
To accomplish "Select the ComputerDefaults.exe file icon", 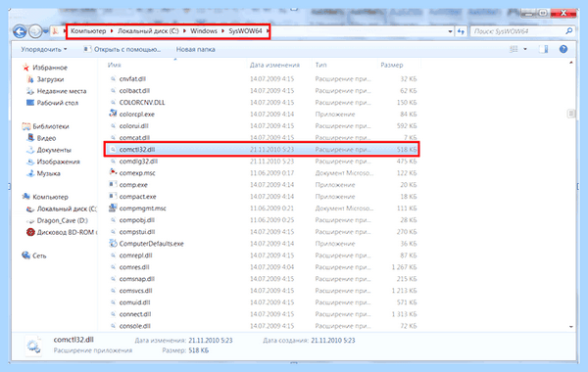I will pos(113,243).
